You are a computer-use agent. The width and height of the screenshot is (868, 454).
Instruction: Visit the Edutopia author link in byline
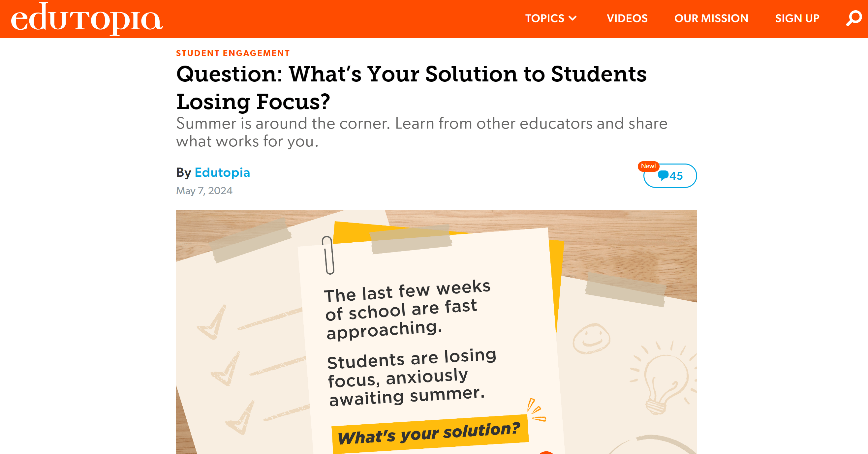coord(222,172)
